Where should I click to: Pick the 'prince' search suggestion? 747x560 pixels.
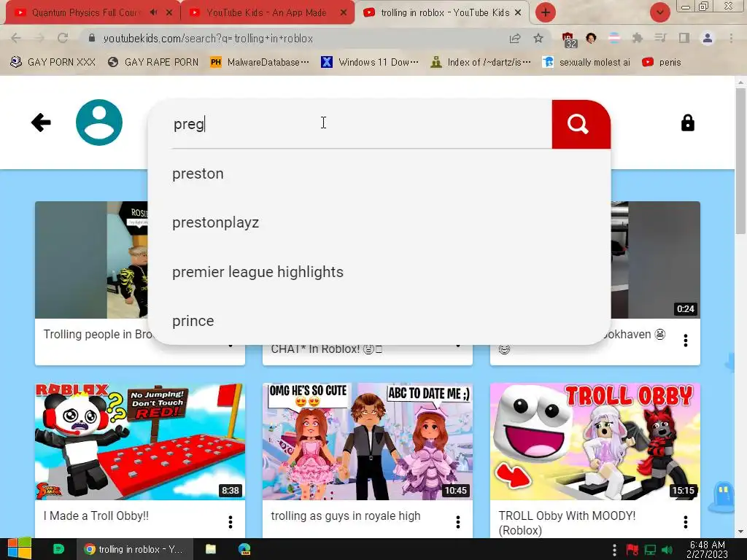click(379, 321)
